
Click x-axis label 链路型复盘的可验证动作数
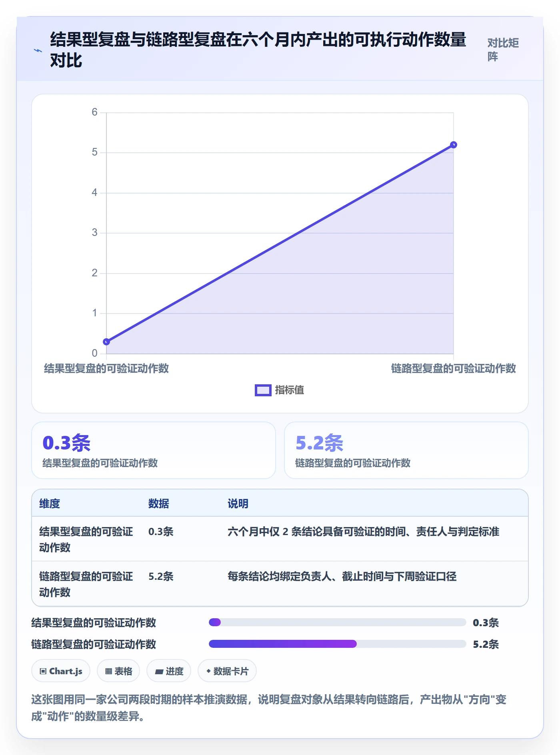454,368
